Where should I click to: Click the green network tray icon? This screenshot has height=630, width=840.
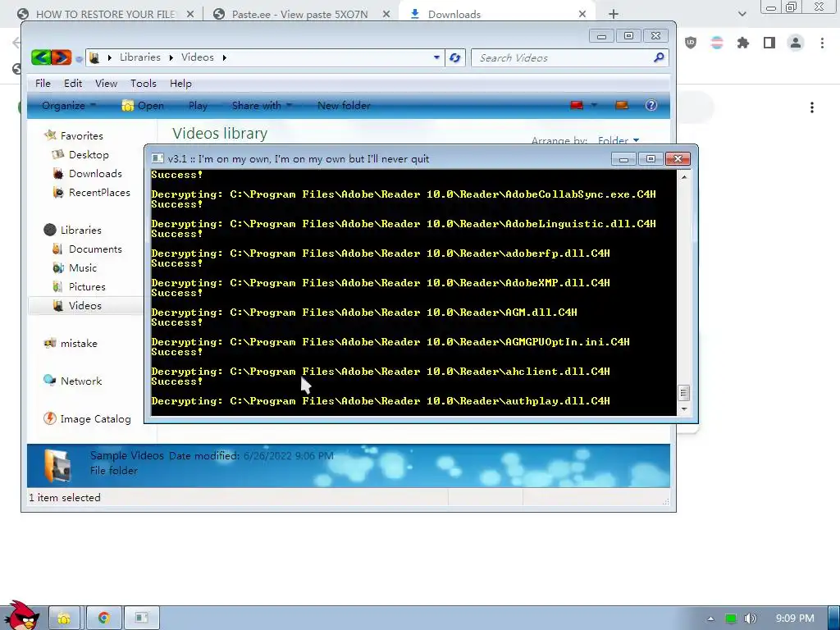tap(731, 619)
